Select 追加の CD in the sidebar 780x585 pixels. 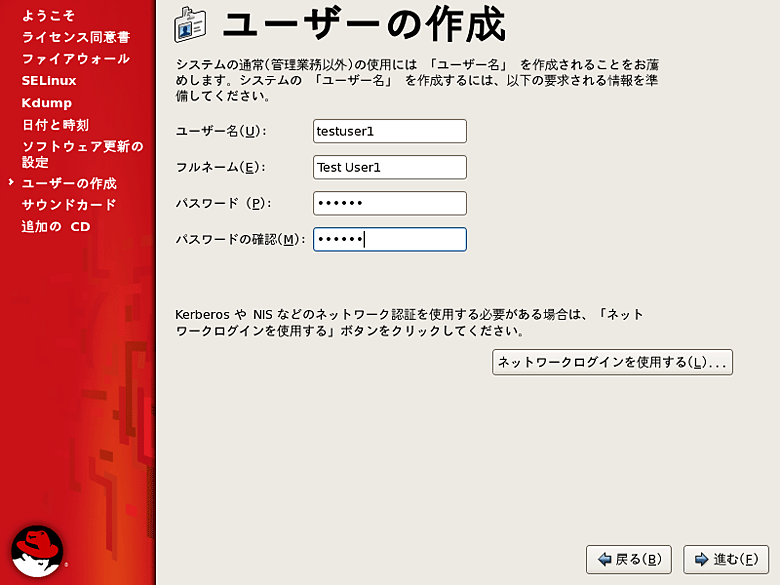[x=56, y=226]
